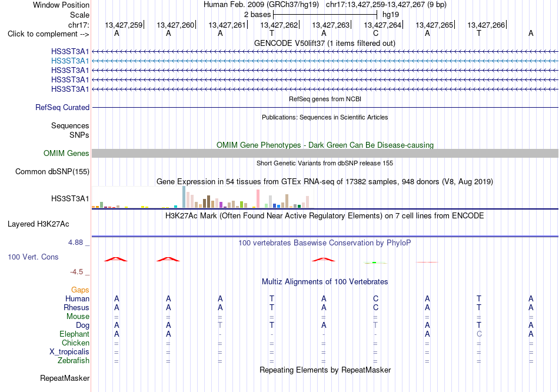Viewport: 559px width, 392px height.
Task: Click the Window Position label
Action: coord(61,5)
